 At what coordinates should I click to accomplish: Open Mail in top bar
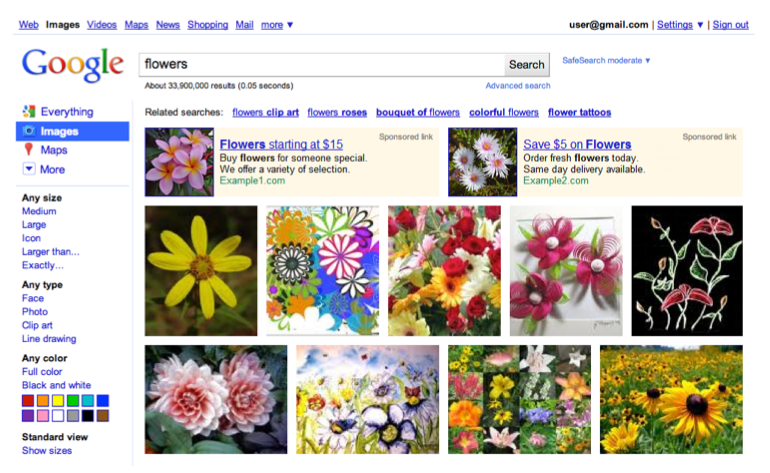pyautogui.click(x=244, y=25)
